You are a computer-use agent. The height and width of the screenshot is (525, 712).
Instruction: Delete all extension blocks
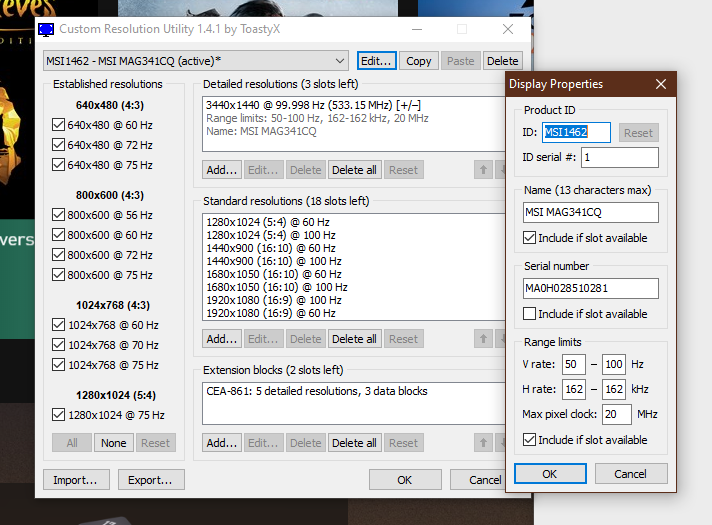pyautogui.click(x=354, y=443)
